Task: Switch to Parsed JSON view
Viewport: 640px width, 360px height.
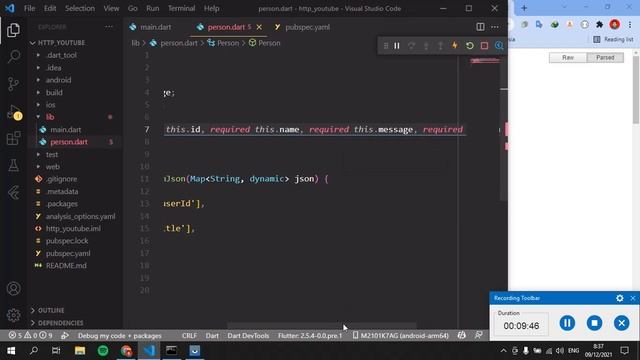Action: click(x=605, y=58)
